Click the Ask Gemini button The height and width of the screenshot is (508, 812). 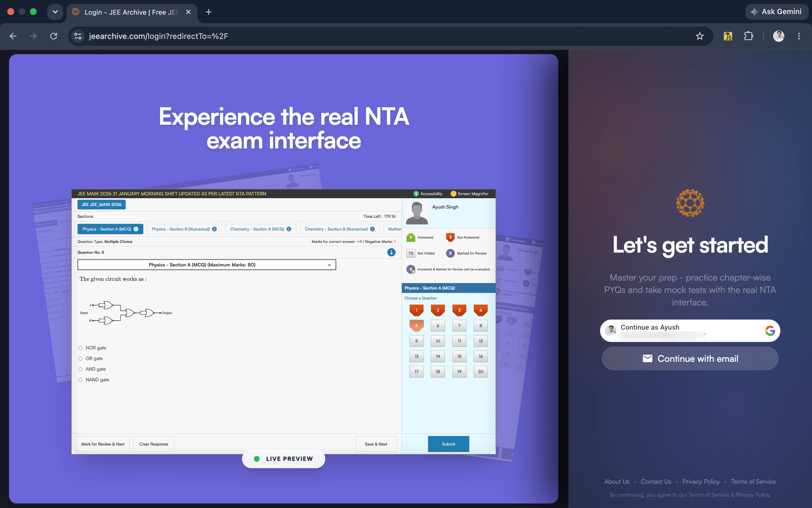pyautogui.click(x=776, y=12)
